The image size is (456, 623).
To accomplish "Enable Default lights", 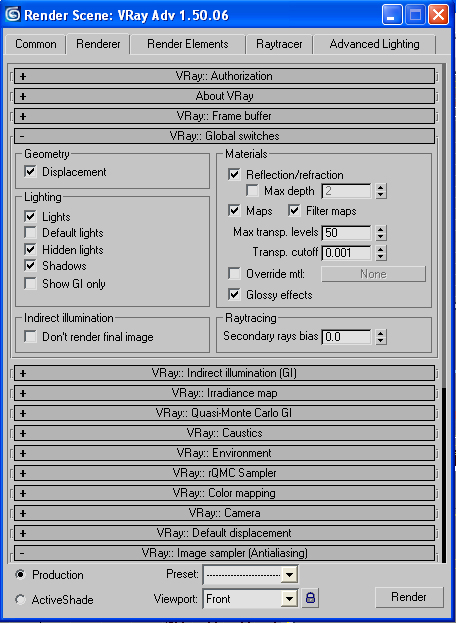I will click(30, 232).
